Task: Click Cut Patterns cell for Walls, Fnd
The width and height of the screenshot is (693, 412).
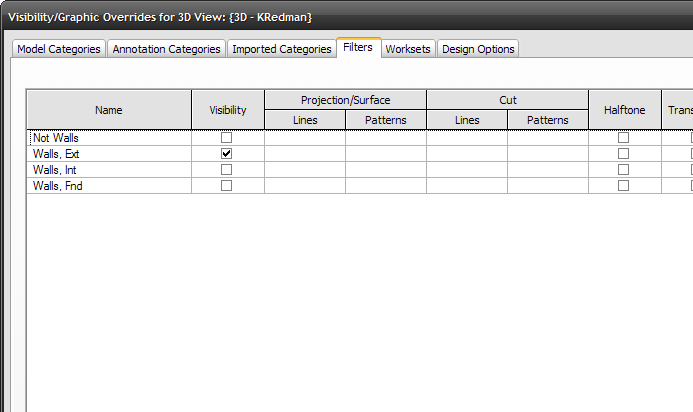Action: click(548, 186)
